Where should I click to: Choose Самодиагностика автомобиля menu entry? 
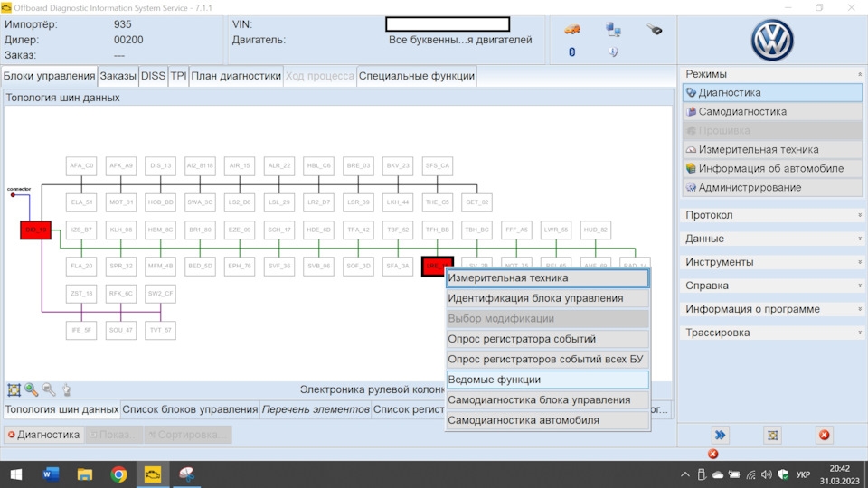(548, 420)
